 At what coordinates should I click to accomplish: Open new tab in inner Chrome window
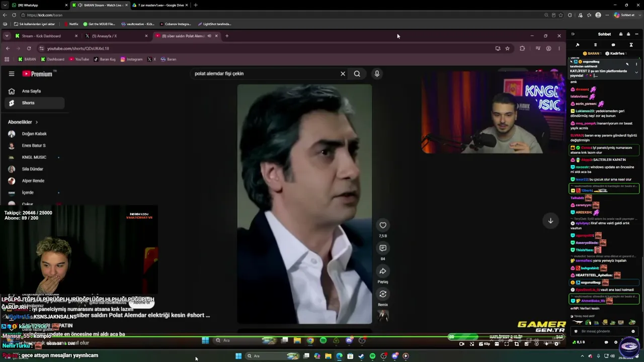[x=227, y=36]
